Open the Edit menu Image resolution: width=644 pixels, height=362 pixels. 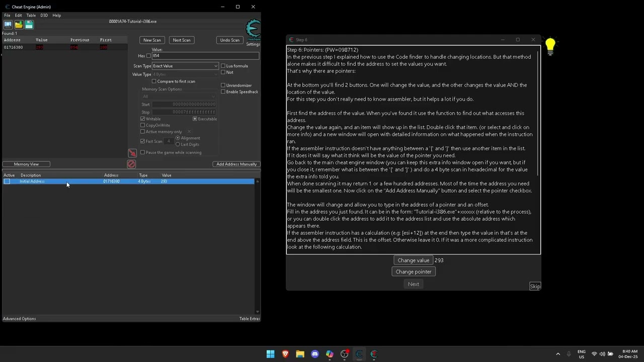(18, 16)
